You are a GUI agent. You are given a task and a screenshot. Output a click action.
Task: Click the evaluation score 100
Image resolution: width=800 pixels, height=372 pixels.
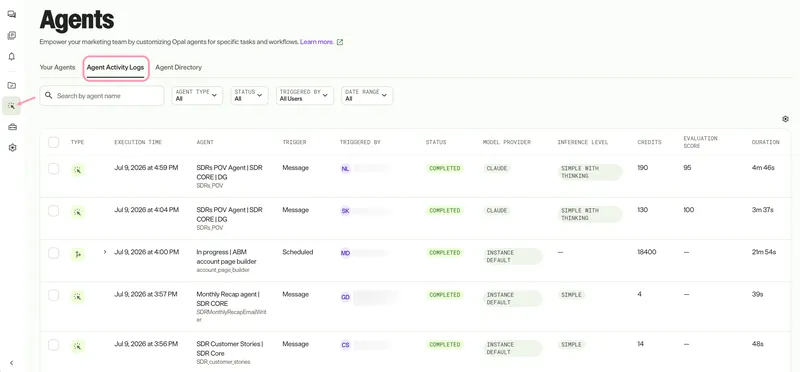(689, 210)
